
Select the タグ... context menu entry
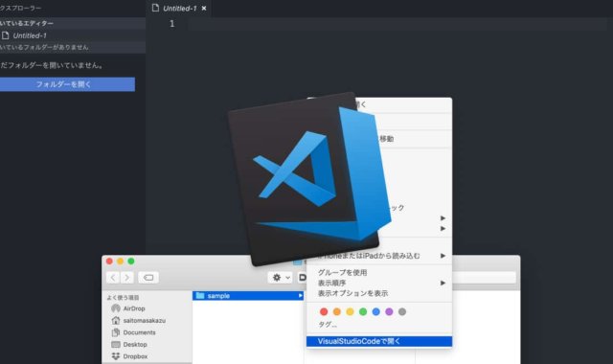328,325
